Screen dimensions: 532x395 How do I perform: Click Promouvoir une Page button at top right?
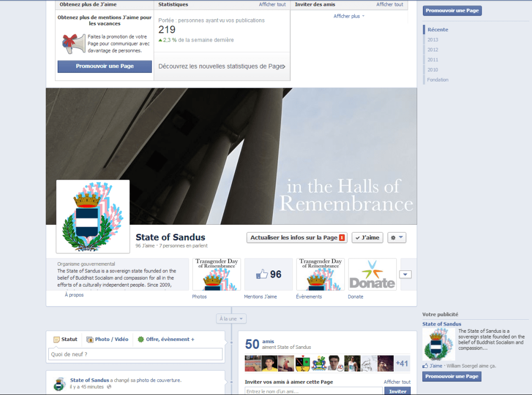pyautogui.click(x=451, y=10)
